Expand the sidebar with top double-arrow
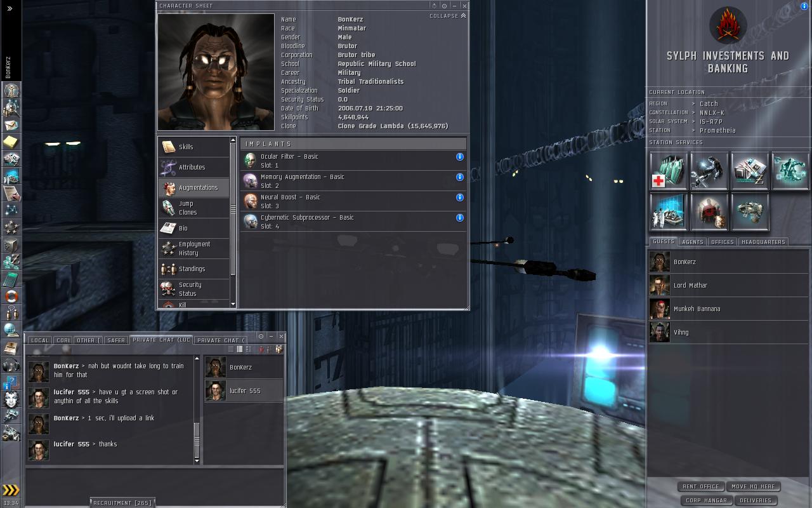This screenshot has width=812, height=508. (x=10, y=8)
